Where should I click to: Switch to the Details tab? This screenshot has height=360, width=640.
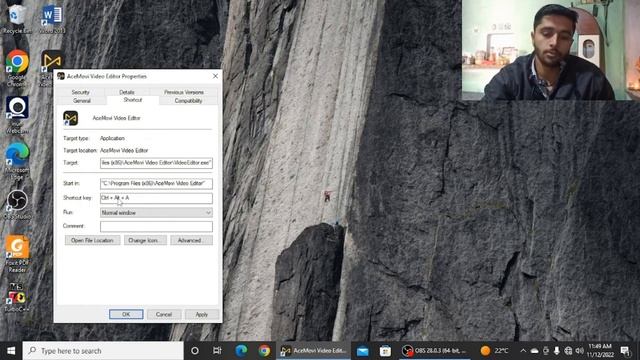click(x=127, y=92)
